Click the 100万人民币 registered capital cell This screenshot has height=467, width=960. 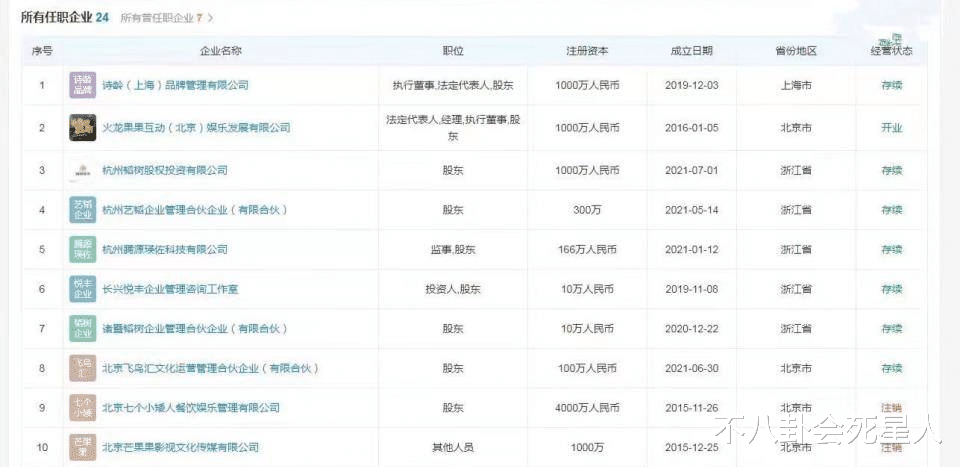pyautogui.click(x=587, y=368)
